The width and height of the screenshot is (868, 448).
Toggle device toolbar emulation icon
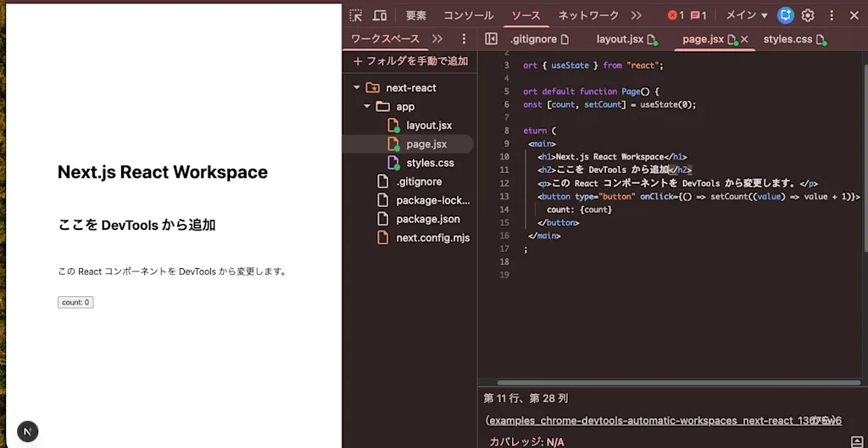(x=380, y=15)
